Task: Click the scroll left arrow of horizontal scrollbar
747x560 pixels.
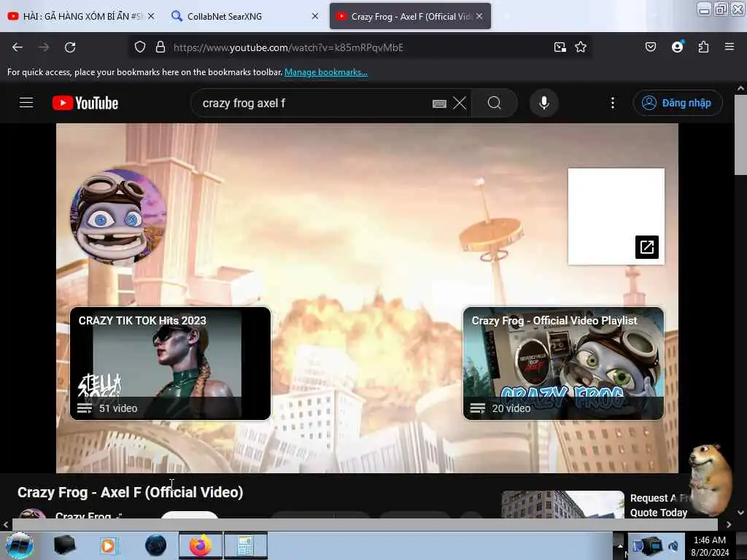Action: click(6, 524)
